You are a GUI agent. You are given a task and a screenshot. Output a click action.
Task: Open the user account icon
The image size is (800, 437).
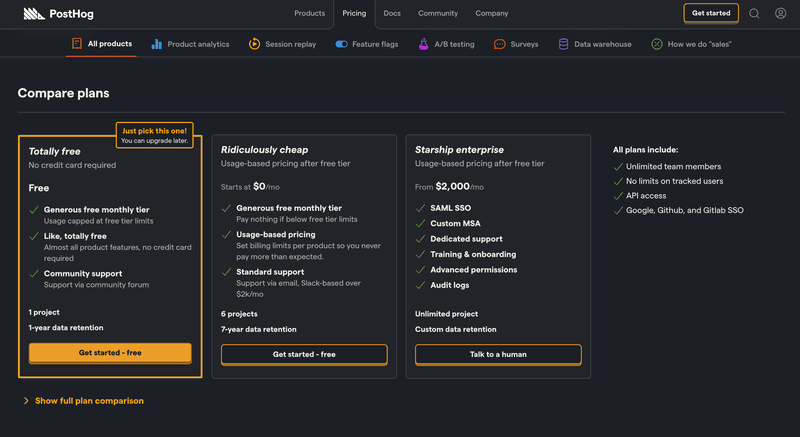pos(781,13)
